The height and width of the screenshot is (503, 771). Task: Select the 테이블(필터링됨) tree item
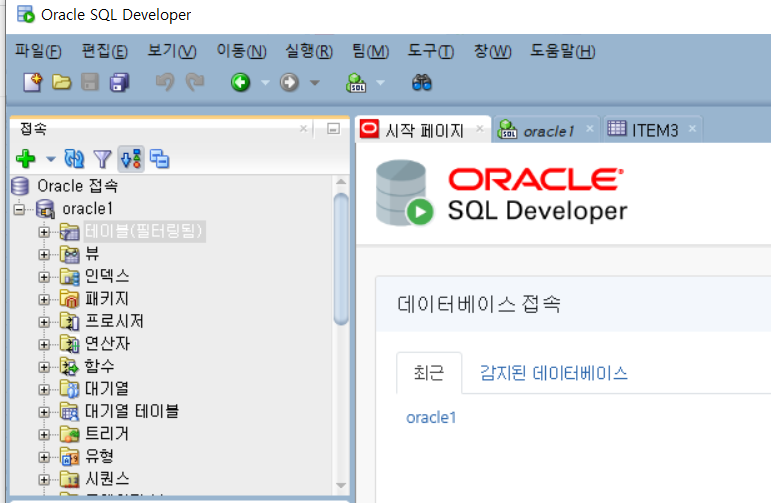144,231
